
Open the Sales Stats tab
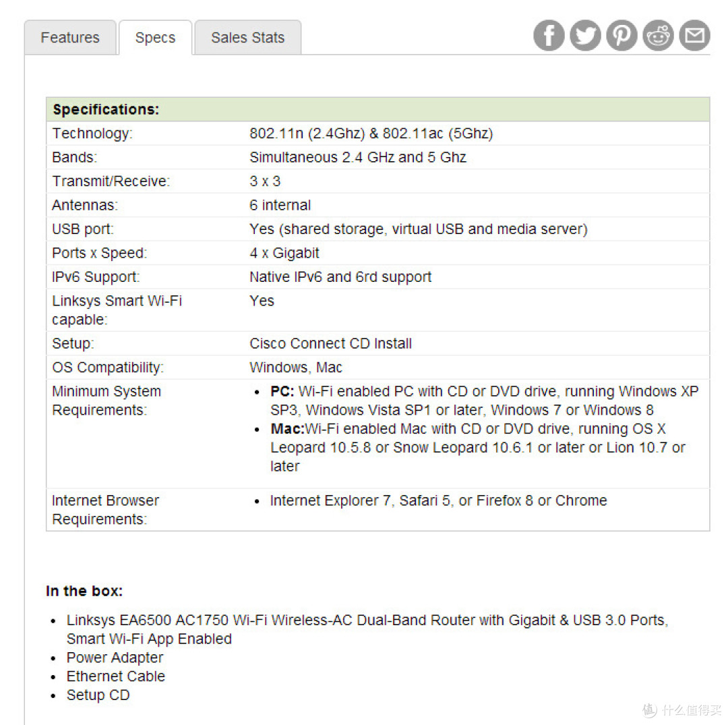pyautogui.click(x=248, y=37)
